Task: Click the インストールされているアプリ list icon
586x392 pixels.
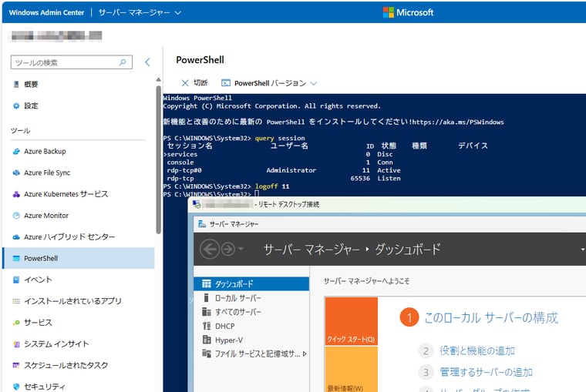Action: [x=16, y=301]
